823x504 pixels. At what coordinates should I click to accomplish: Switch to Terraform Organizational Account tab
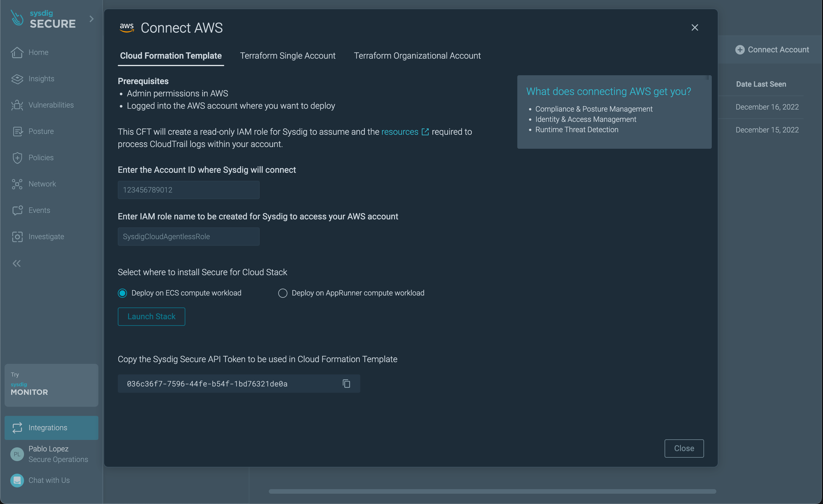[417, 55]
